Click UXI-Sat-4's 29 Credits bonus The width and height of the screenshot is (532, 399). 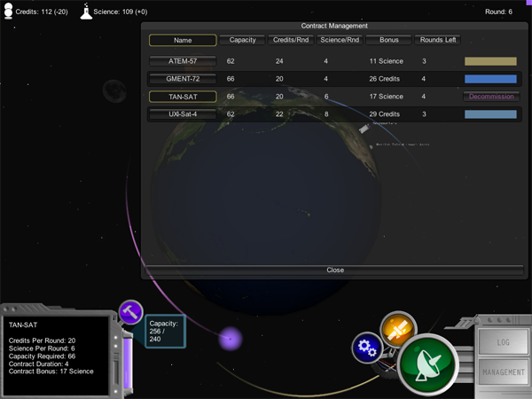(x=385, y=114)
